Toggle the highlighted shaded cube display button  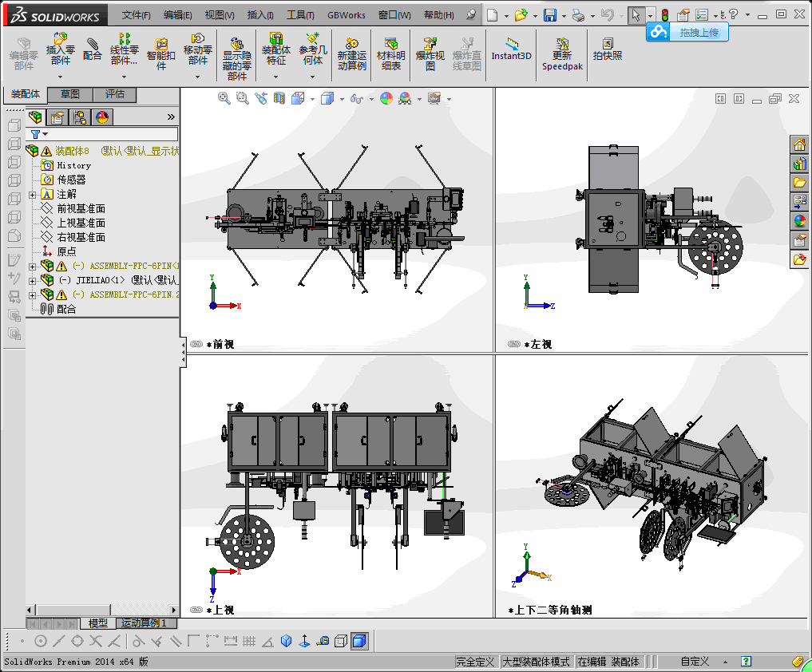click(x=359, y=640)
